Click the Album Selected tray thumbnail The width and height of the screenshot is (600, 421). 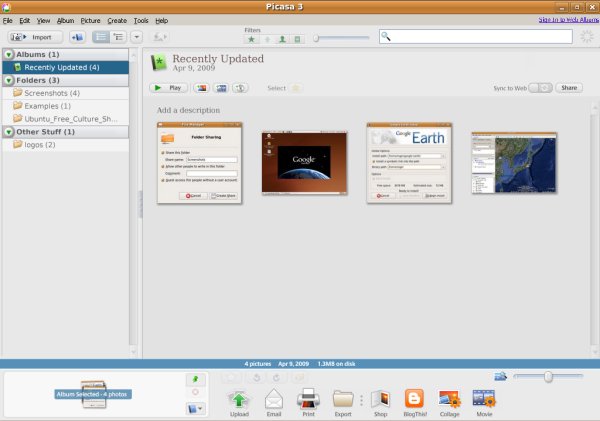click(93, 394)
